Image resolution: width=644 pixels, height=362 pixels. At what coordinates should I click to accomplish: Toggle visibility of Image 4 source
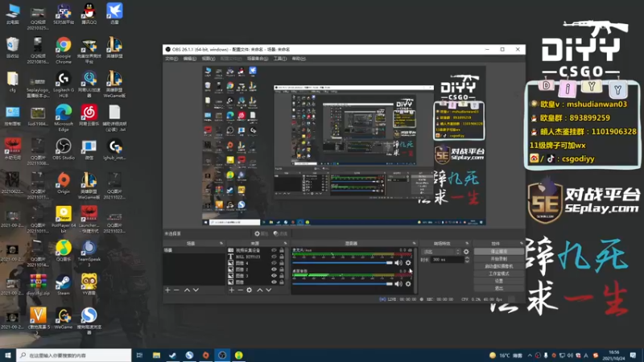(x=274, y=263)
